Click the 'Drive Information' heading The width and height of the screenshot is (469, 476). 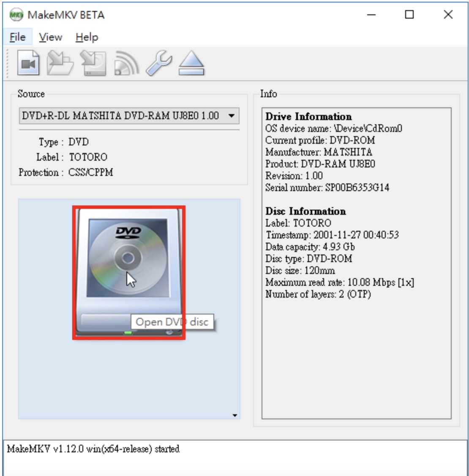click(308, 117)
